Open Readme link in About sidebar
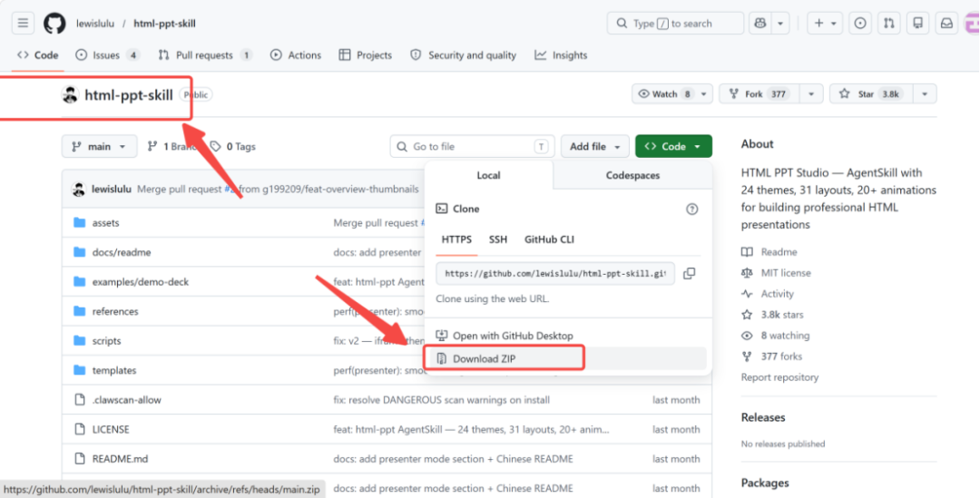Screen dimensions: 980x498 (779, 252)
